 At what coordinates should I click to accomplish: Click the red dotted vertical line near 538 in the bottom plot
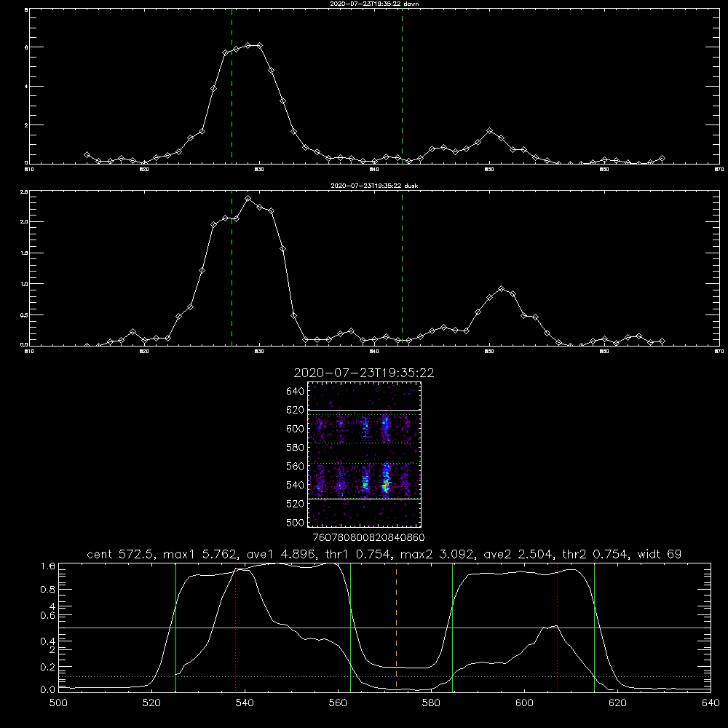click(236, 627)
